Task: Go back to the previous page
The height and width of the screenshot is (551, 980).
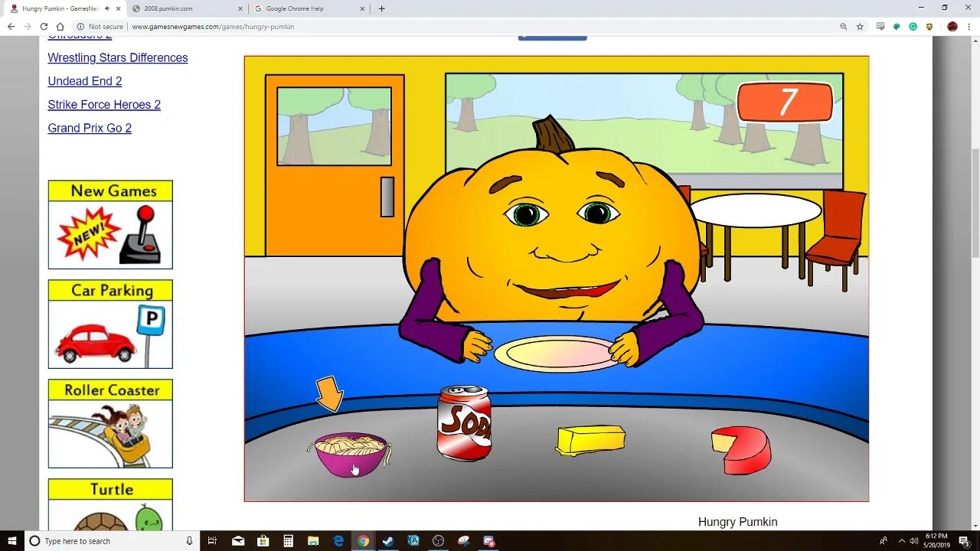Action: coord(11,27)
